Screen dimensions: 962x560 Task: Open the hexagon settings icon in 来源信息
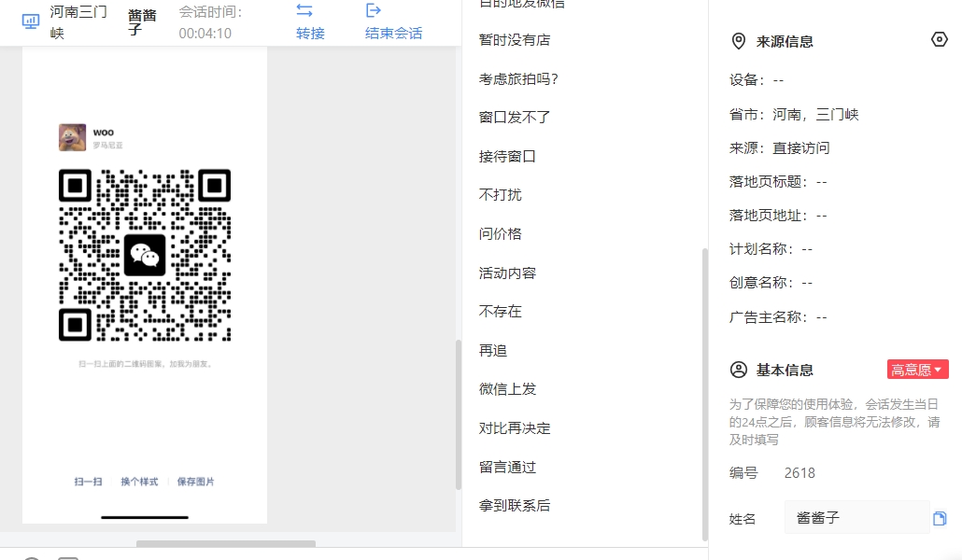coord(940,39)
